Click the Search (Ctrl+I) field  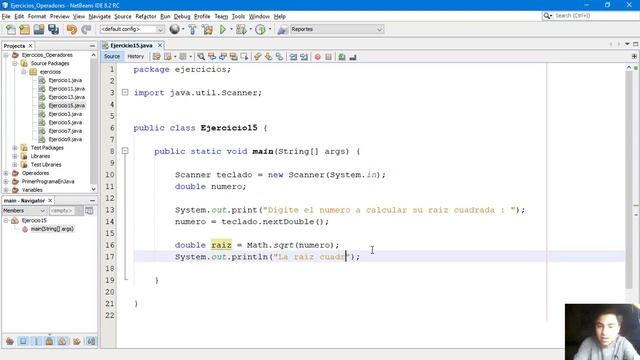pos(589,16)
